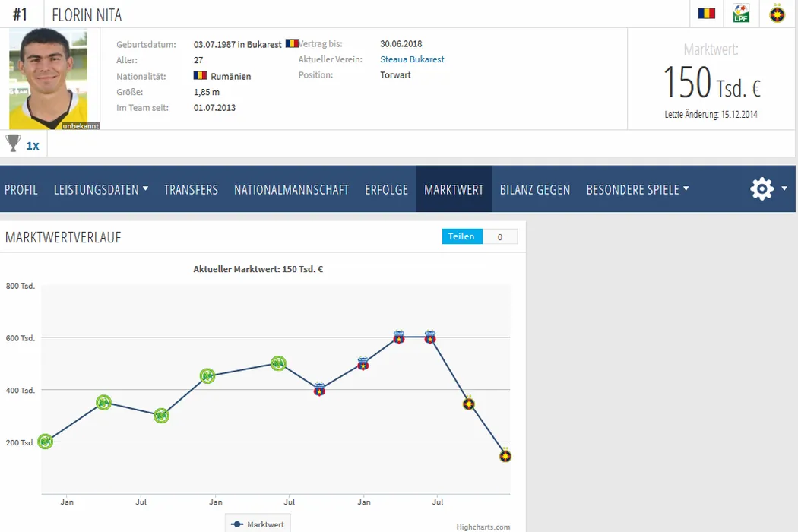Viewport: 798px width, 532px height.
Task: Open the Bilanz Gegen tab
Action: (534, 189)
